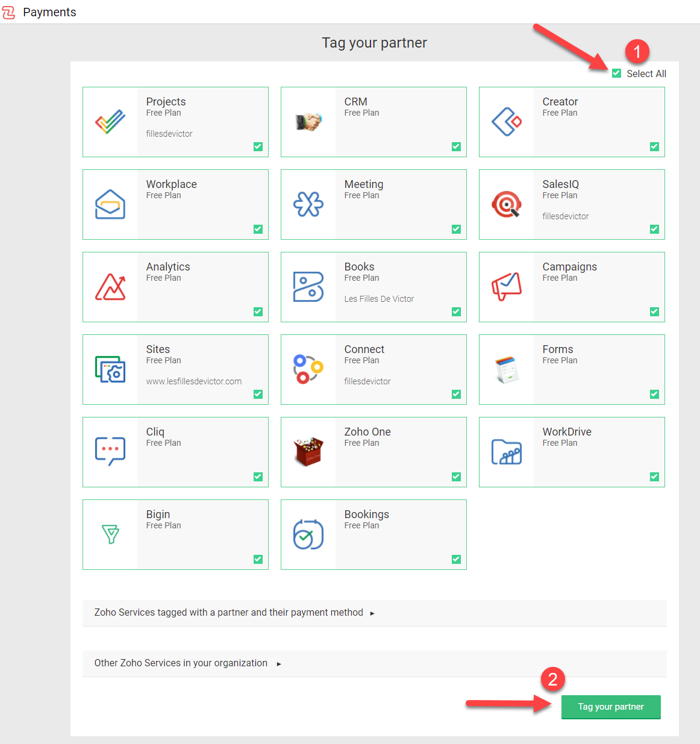This screenshot has height=744, width=700.
Task: Click the Books app icon
Action: (x=308, y=287)
